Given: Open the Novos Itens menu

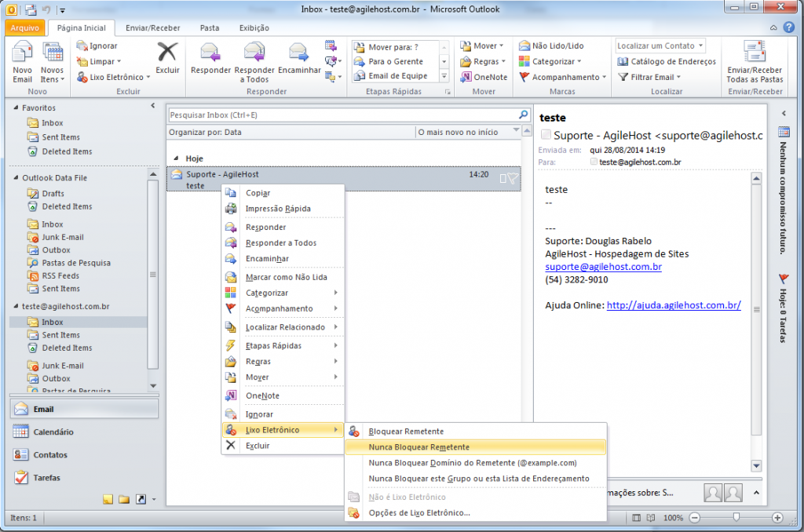Looking at the screenshot, I should click(x=53, y=62).
